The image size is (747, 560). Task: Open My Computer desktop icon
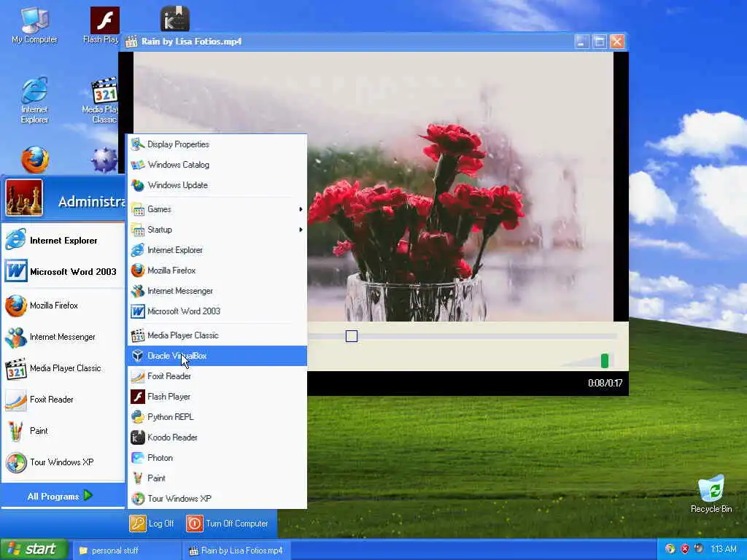34,26
